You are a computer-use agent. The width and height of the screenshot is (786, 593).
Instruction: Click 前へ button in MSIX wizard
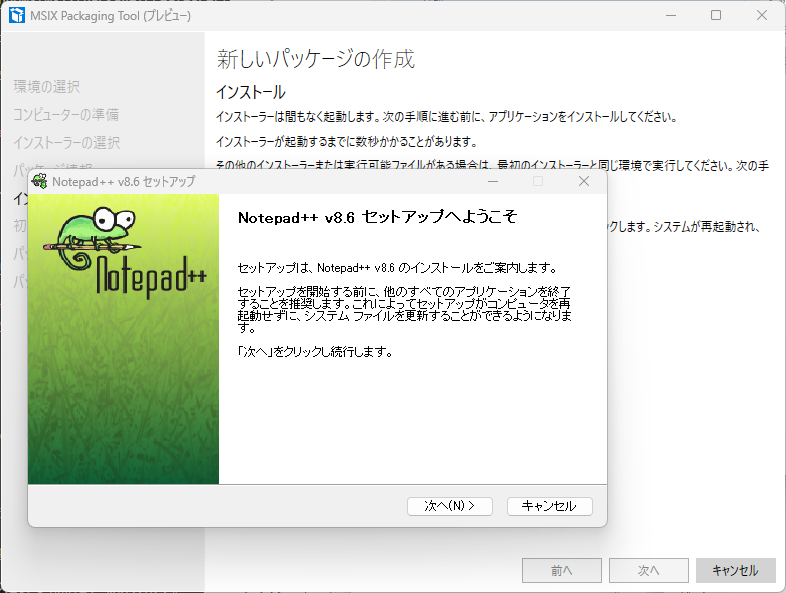click(x=561, y=570)
